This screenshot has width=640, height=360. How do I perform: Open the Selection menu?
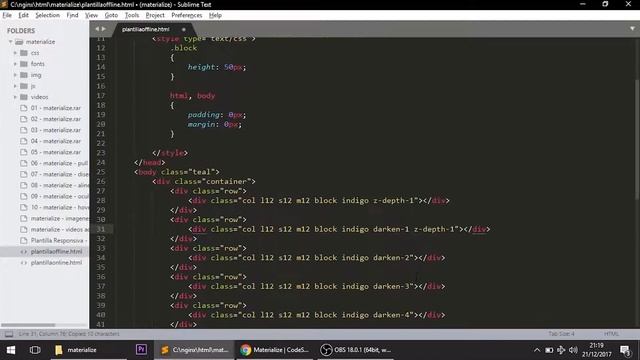coord(47,15)
